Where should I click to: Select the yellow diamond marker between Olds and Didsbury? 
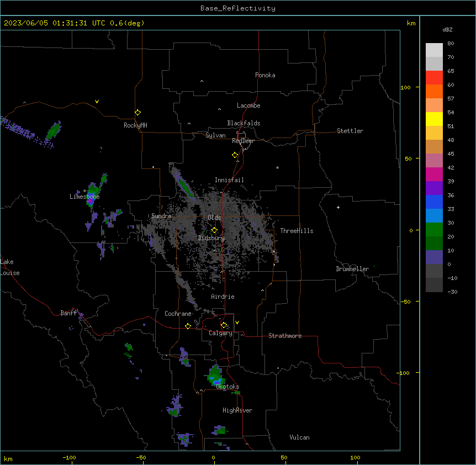coord(214,230)
